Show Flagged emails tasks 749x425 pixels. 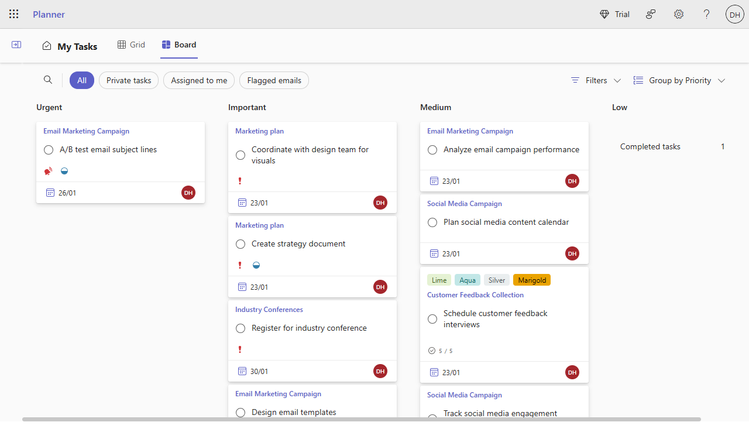(x=274, y=80)
